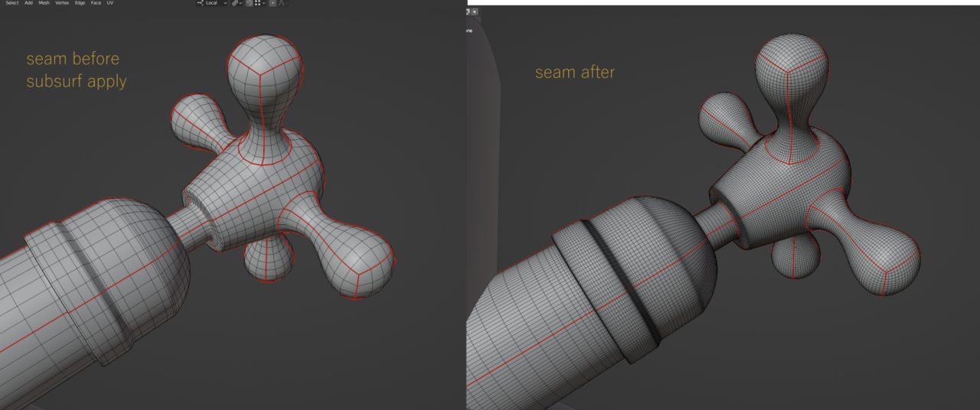Open the proportional editing falloff dropdown
The height and width of the screenshot is (410, 980).
click(x=283, y=3)
